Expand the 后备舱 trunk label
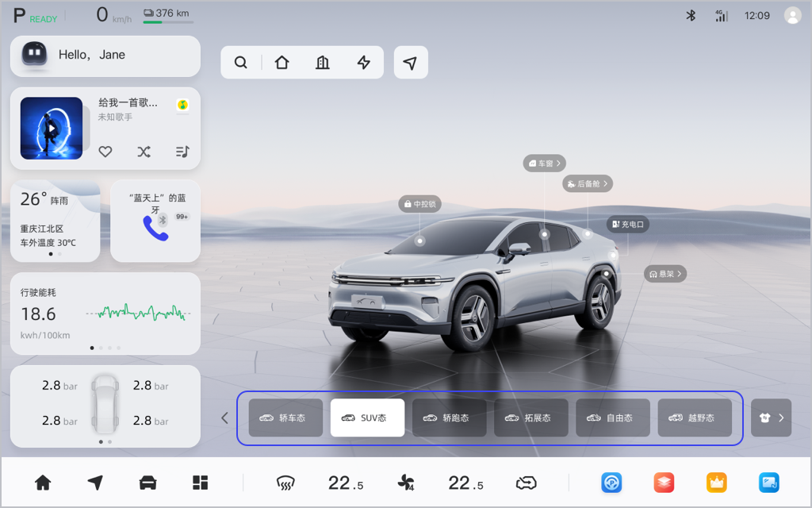 click(588, 183)
